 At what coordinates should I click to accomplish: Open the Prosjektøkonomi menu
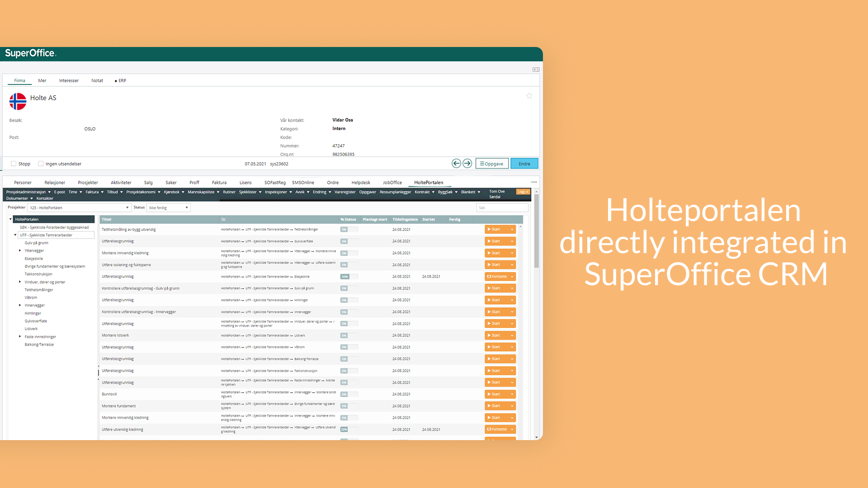click(x=143, y=192)
